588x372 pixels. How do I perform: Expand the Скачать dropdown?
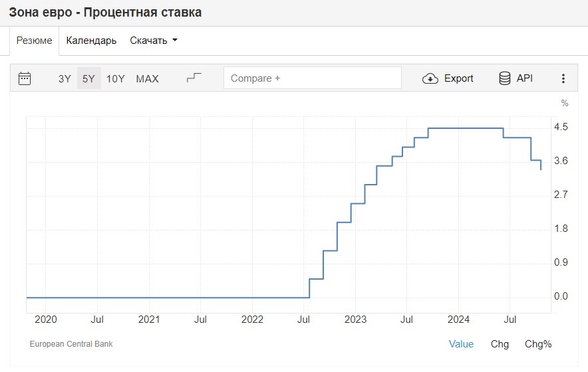(154, 41)
